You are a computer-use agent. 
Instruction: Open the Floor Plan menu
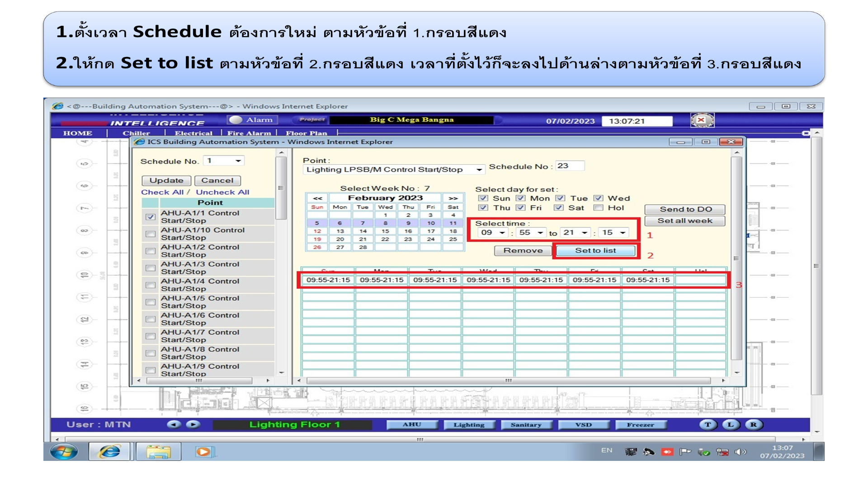pos(307,133)
